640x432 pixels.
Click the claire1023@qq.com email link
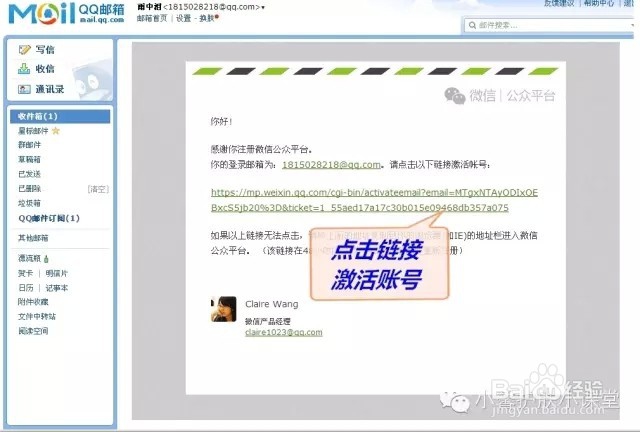pyautogui.click(x=284, y=332)
